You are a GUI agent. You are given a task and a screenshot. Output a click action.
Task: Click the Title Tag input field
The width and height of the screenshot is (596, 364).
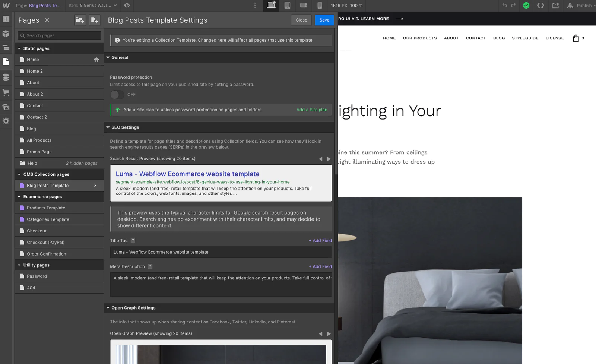click(x=221, y=252)
